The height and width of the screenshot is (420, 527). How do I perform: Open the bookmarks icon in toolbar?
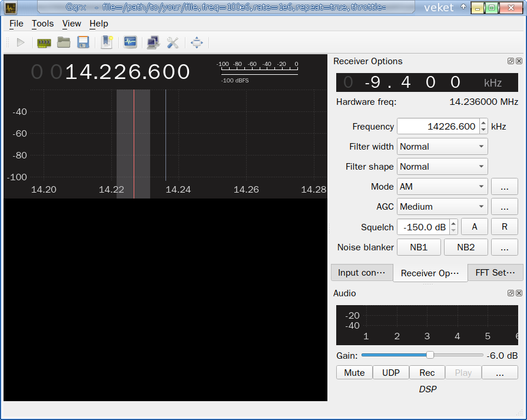tap(107, 42)
